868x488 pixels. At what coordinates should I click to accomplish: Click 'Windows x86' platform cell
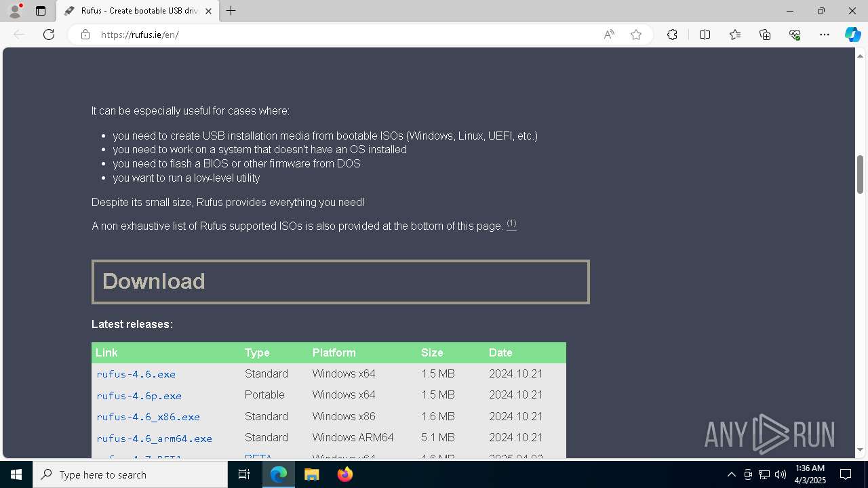[343, 417]
